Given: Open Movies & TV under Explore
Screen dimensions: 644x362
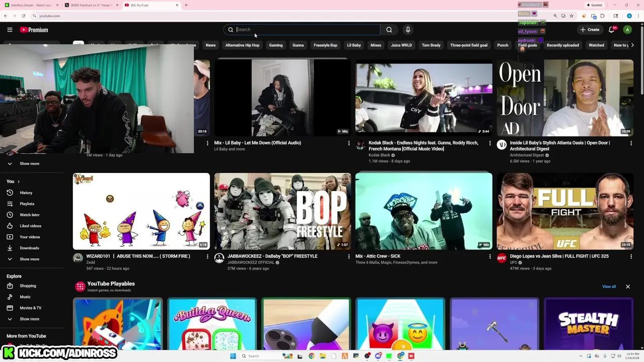Looking at the screenshot, I should tap(30, 308).
